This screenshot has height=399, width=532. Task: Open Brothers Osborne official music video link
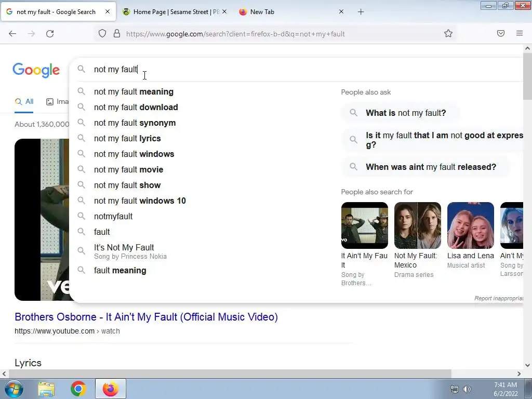[x=146, y=317]
